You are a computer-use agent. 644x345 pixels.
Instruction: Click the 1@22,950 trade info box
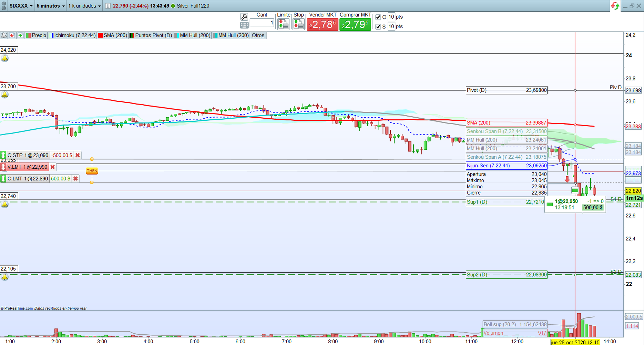[x=575, y=204]
